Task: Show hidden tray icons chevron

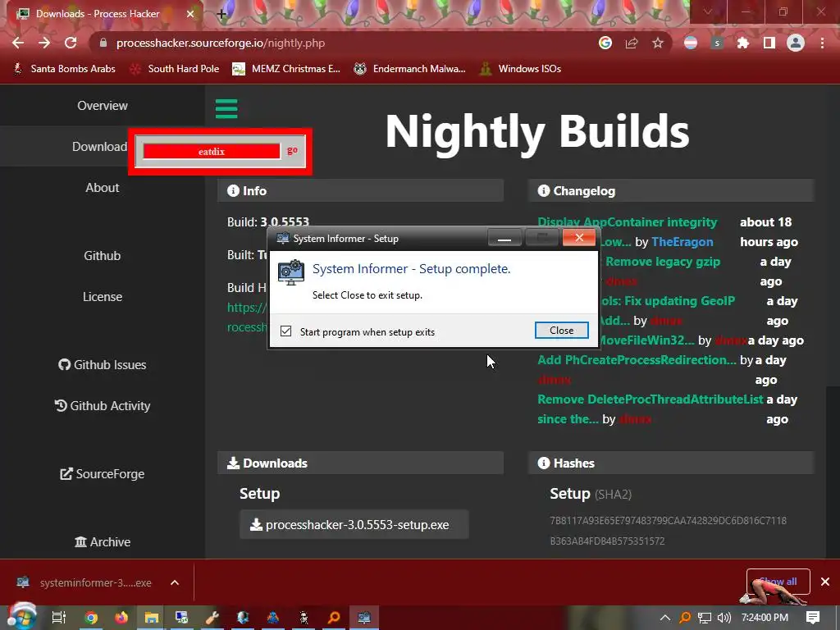Action: click(x=664, y=618)
